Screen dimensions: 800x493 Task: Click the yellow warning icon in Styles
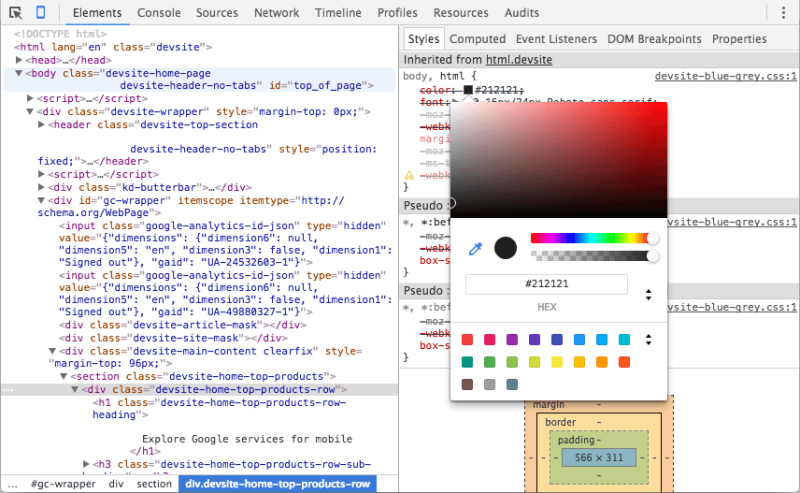(407, 175)
